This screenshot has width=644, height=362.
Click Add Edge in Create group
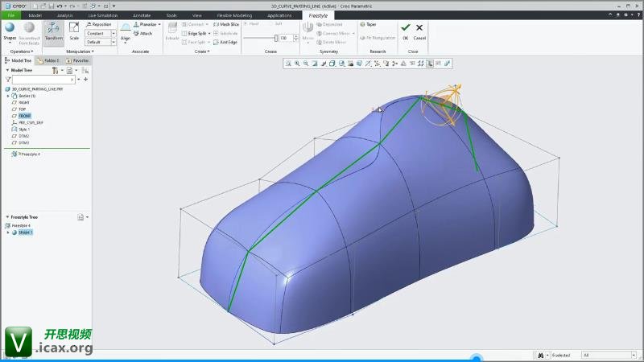(223, 42)
